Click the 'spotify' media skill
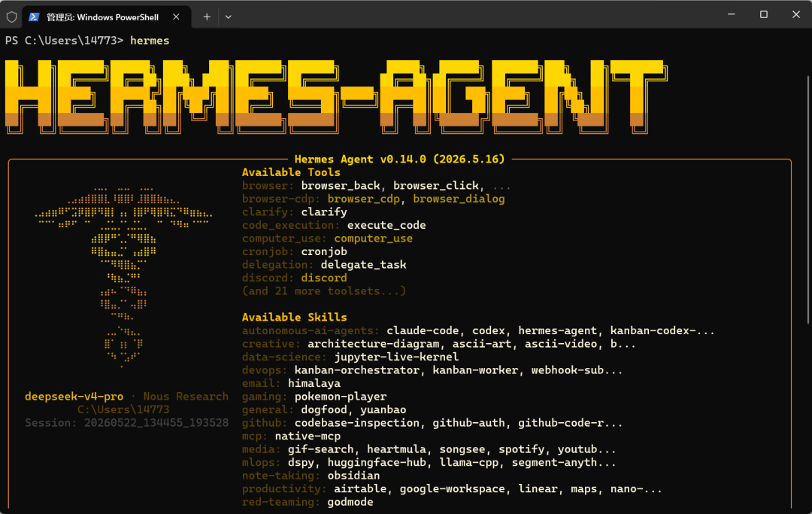The width and height of the screenshot is (812, 514). [522, 450]
